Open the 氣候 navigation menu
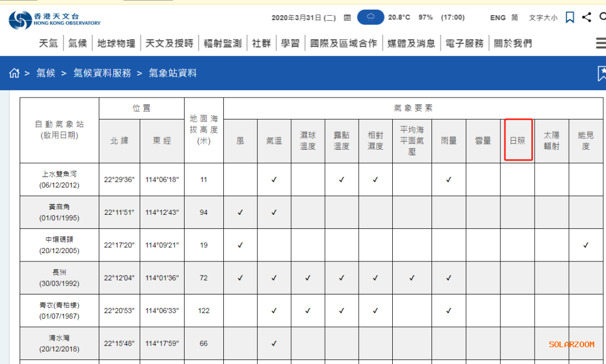 (77, 43)
